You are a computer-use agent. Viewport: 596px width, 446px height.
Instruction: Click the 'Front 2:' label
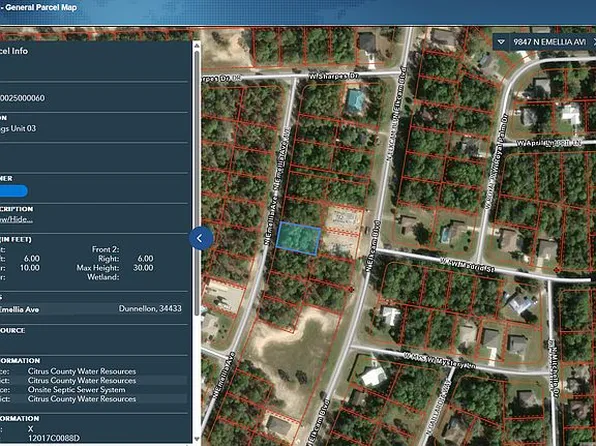(x=105, y=249)
